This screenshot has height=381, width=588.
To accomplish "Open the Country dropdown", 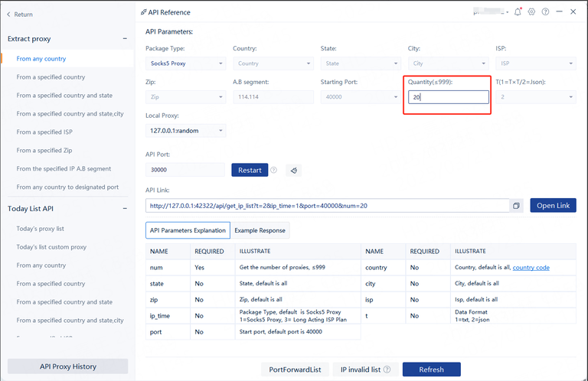I will tap(272, 63).
